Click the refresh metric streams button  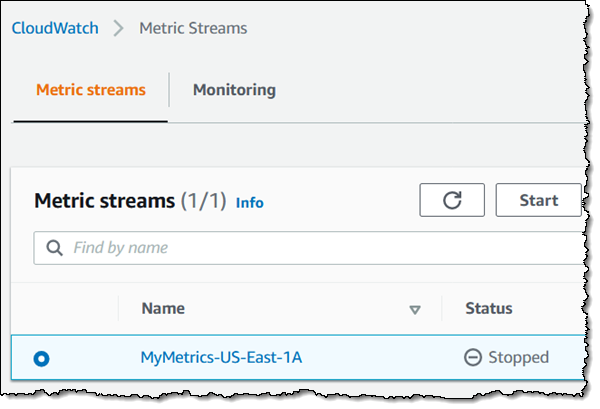click(451, 200)
